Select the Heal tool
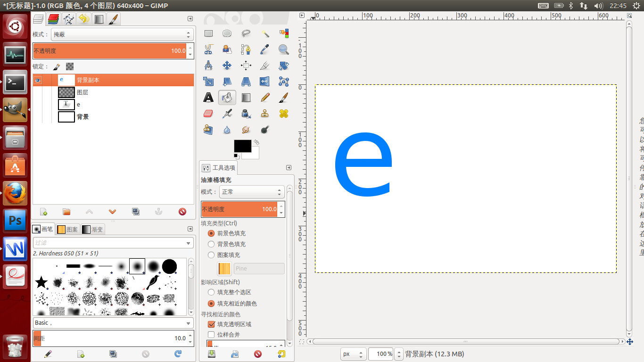Viewport: 644px width, 362px height. 283,114
